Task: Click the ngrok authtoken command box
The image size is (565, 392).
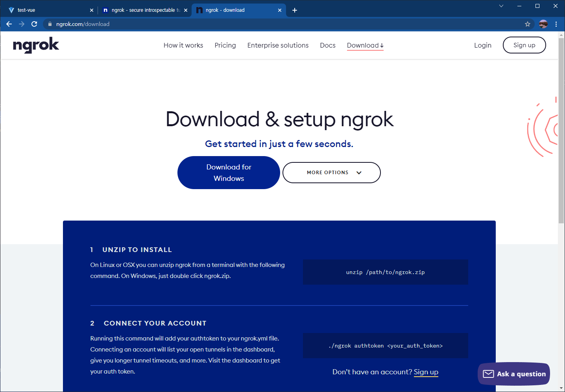Action: click(x=385, y=346)
